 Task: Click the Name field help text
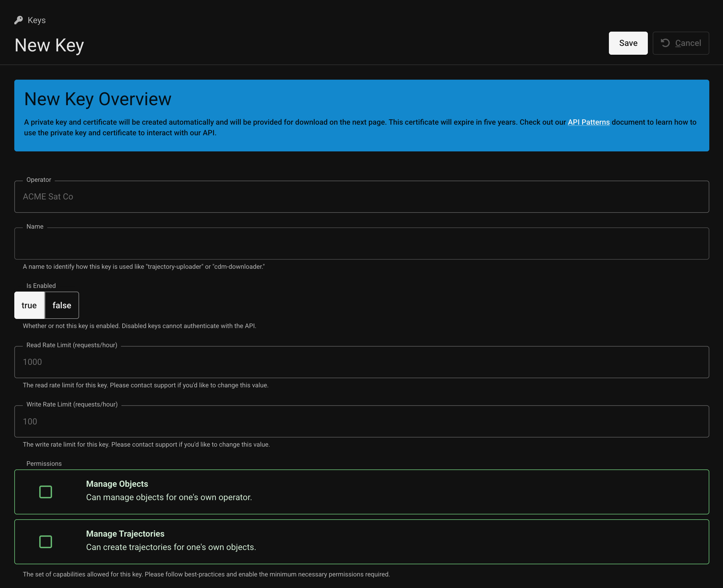[144, 267]
